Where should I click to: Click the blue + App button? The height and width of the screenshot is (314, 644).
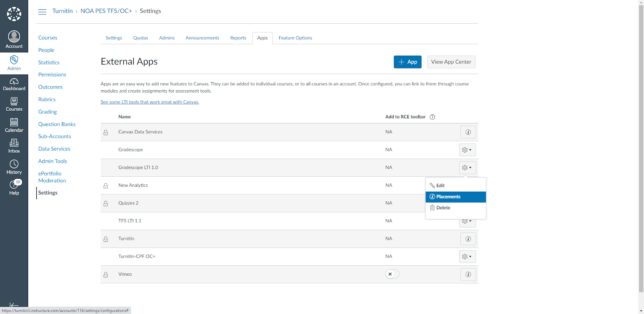(407, 62)
